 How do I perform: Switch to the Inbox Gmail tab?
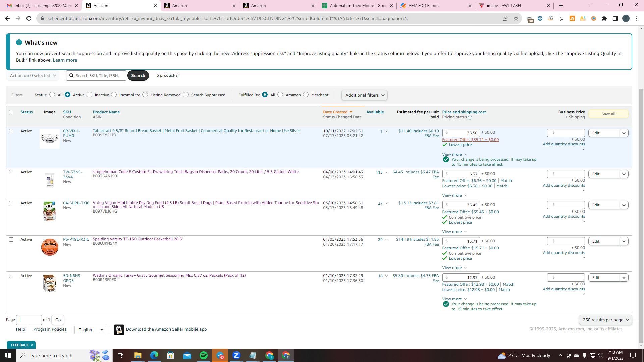click(43, 6)
